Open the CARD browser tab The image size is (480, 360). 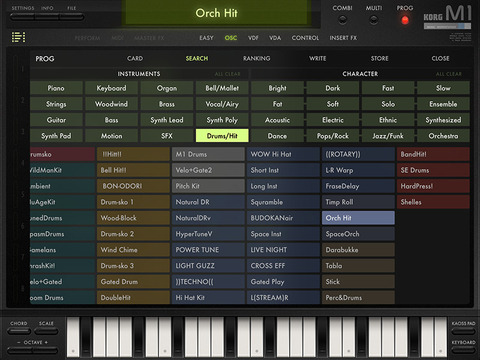pyautogui.click(x=135, y=58)
